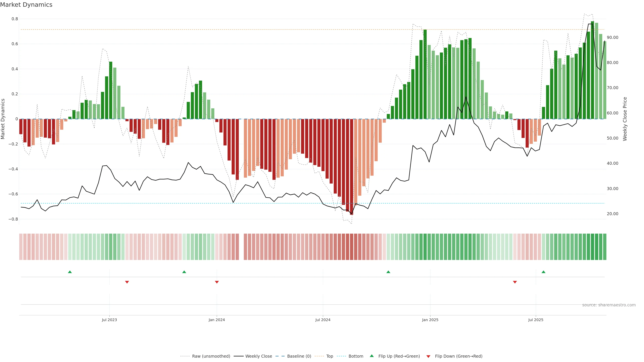Toggle the Baseline (0) legend entry
644x362 pixels.
pos(299,356)
